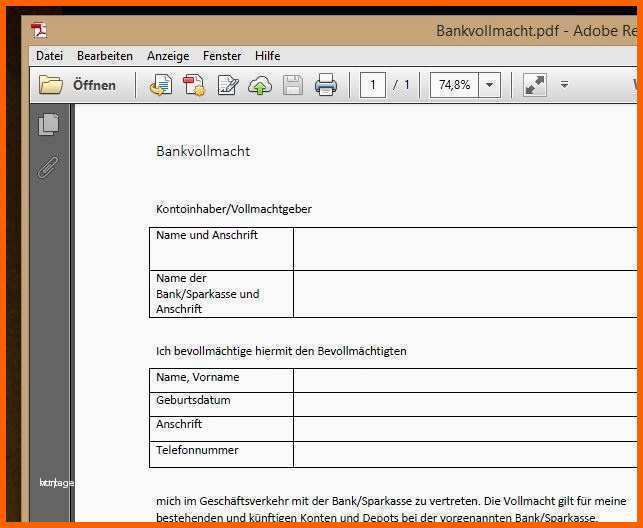Screen dimensions: 643x528
Task: Click the Geburtsdatum cell
Action: coord(221,405)
